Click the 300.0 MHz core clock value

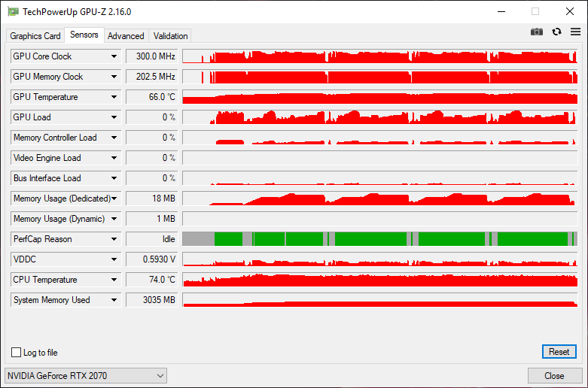(x=152, y=56)
